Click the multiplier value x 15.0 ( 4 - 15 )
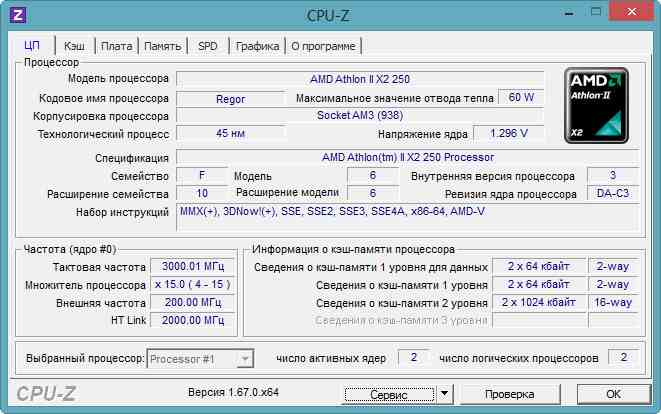661x414 pixels. coord(193,285)
